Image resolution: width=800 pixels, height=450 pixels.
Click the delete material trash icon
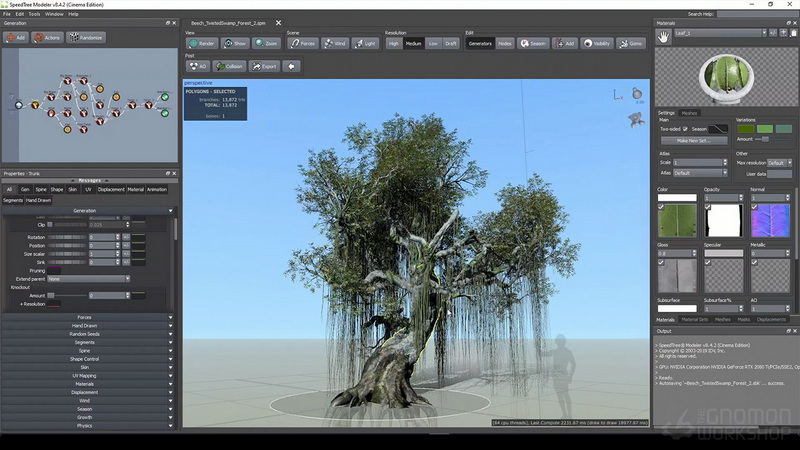[793, 33]
